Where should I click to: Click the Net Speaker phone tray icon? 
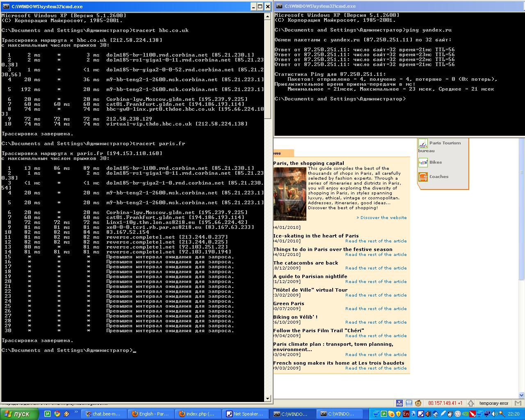420,414
